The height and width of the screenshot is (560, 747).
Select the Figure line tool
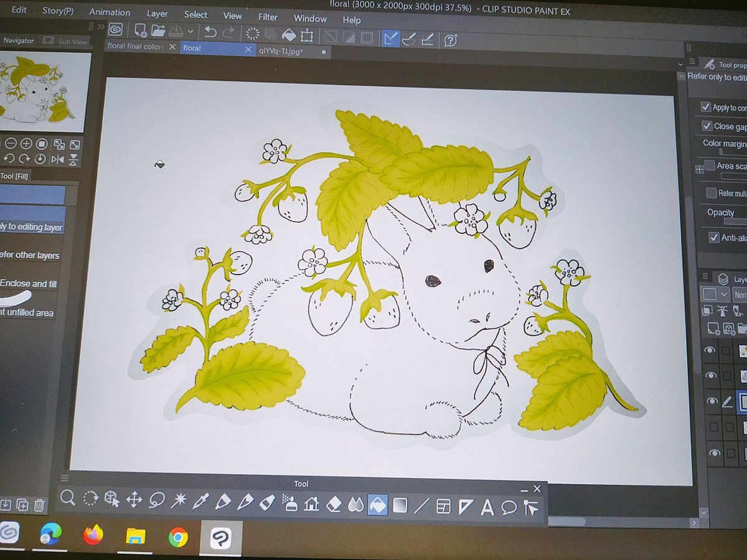point(421,506)
